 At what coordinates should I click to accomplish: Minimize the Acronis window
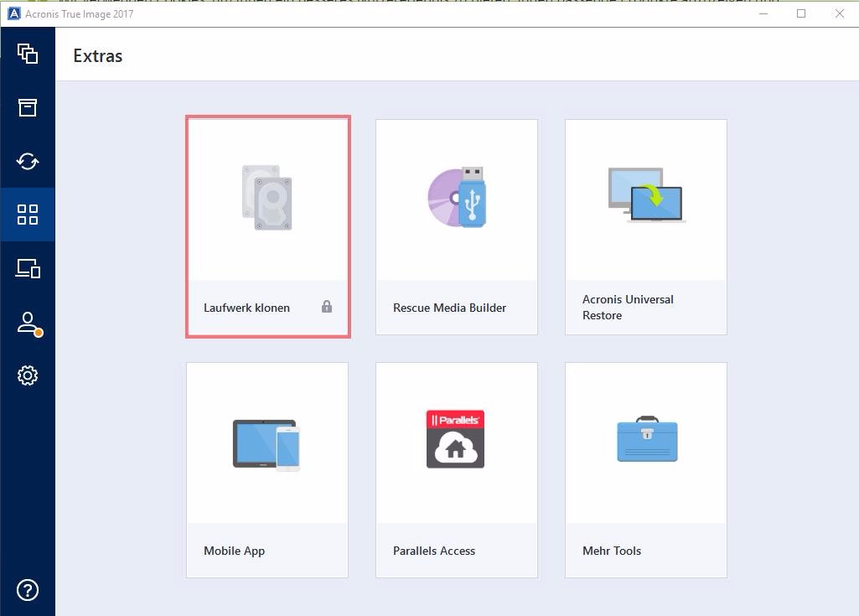click(x=763, y=13)
